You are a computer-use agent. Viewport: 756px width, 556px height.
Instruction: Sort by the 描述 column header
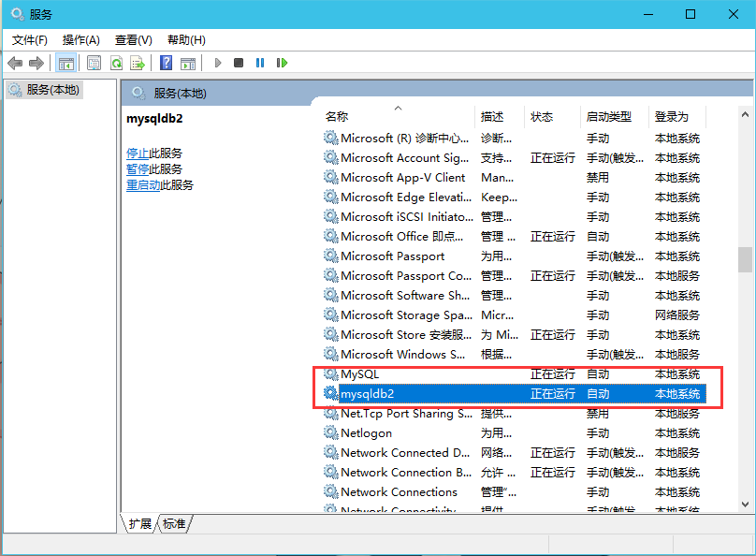point(500,116)
